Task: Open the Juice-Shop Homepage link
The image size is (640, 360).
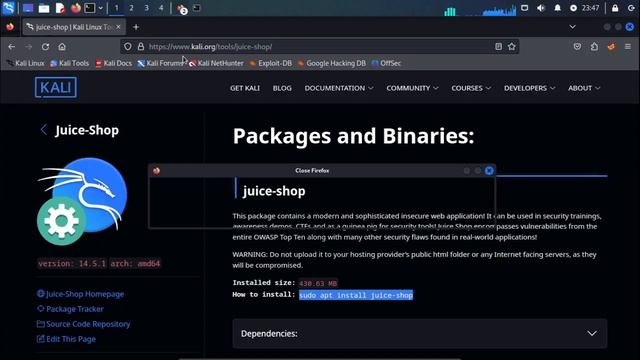Action: tap(80, 294)
